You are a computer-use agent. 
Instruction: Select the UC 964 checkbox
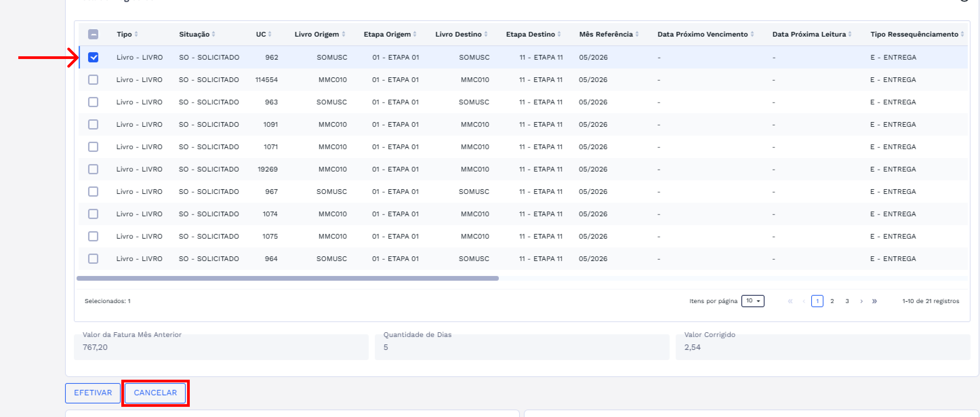click(x=93, y=259)
